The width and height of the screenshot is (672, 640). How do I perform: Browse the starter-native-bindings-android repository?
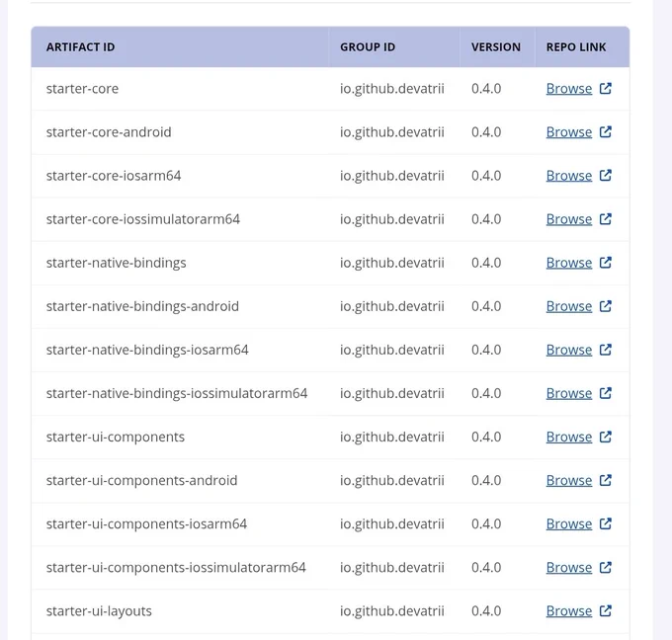(x=568, y=306)
